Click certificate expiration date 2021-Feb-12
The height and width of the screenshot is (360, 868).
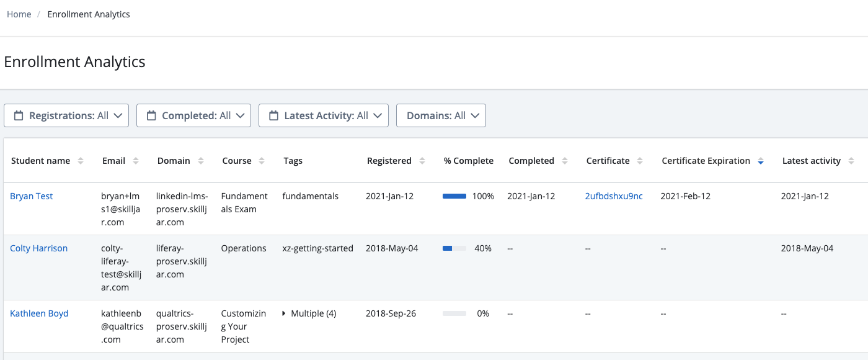686,196
